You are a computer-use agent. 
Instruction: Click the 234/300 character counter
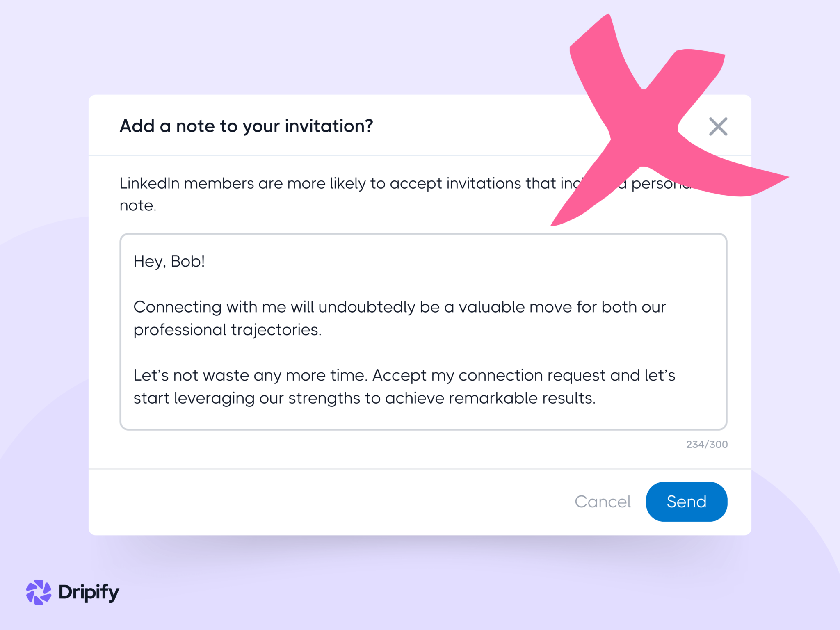(706, 444)
